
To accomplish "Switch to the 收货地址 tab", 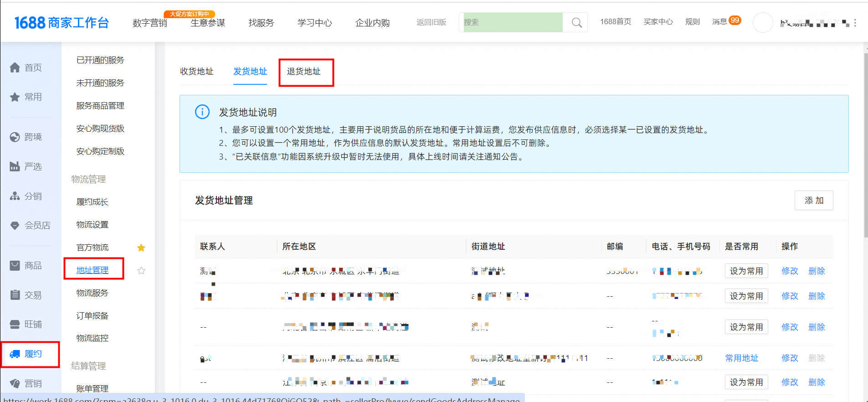I will (x=196, y=72).
